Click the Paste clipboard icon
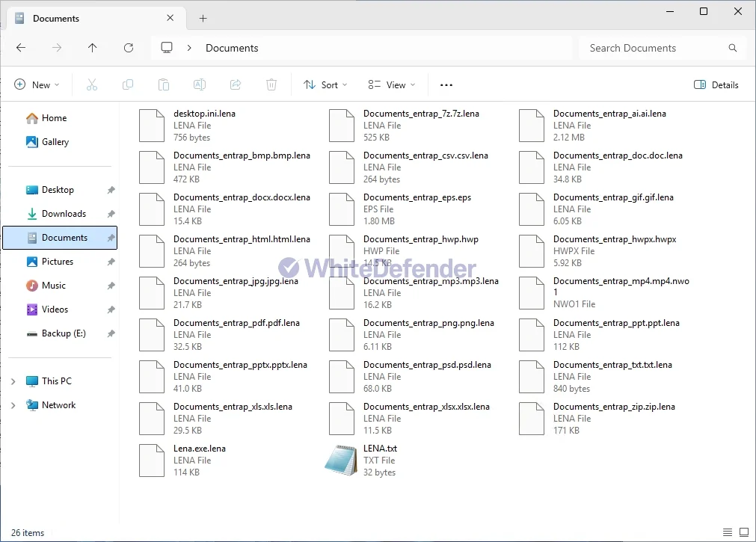 tap(164, 85)
